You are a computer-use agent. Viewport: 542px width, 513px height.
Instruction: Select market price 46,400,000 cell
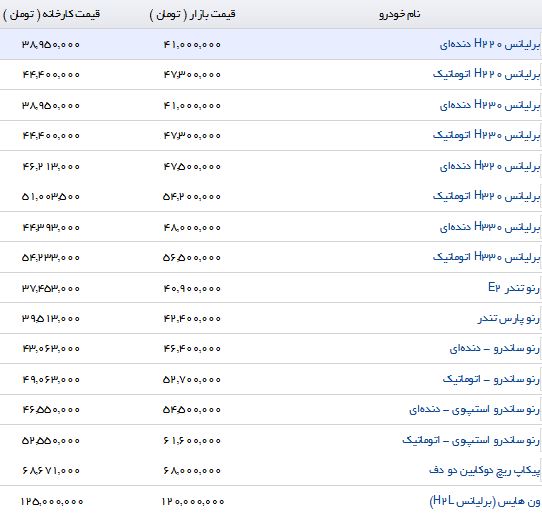tap(192, 348)
